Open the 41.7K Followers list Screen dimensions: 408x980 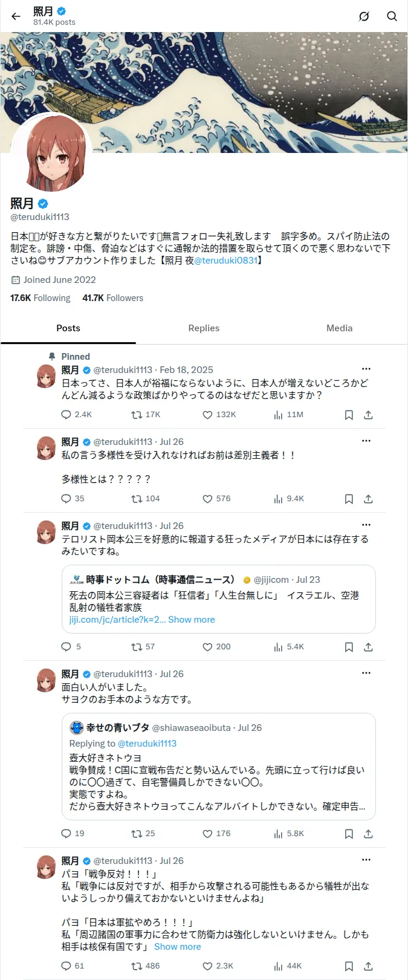(x=113, y=298)
